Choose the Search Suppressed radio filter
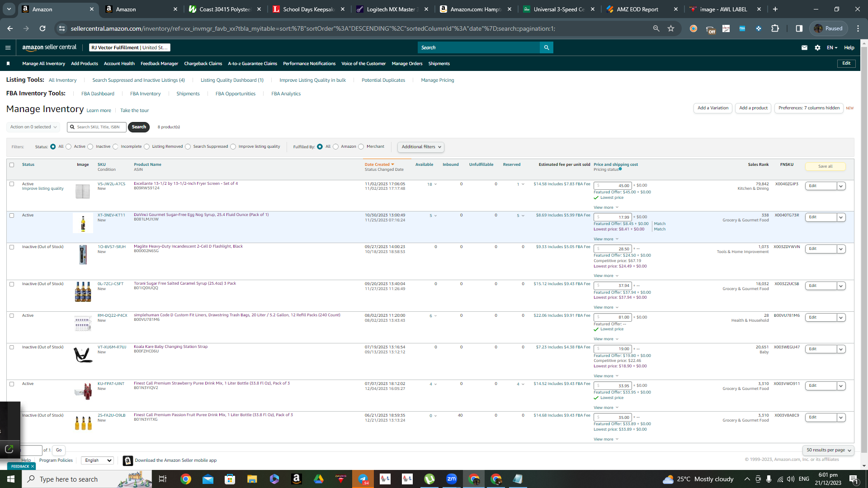Viewport: 868px width, 488px height. (x=188, y=147)
